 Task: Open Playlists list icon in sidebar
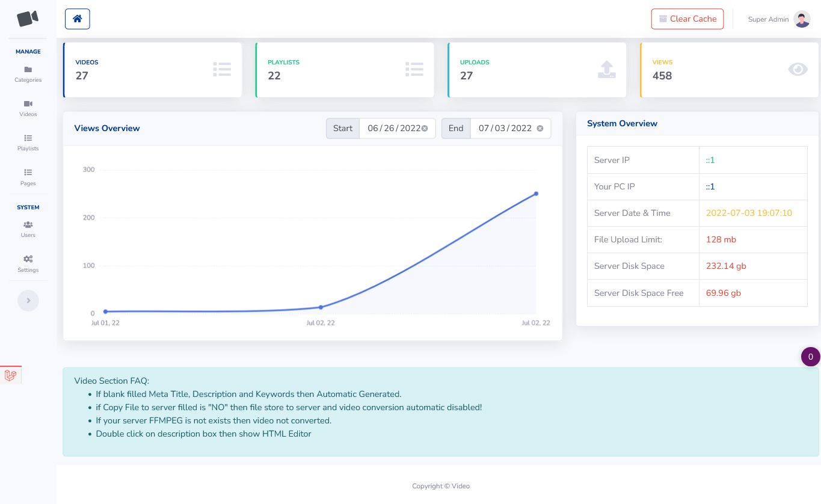point(28,138)
